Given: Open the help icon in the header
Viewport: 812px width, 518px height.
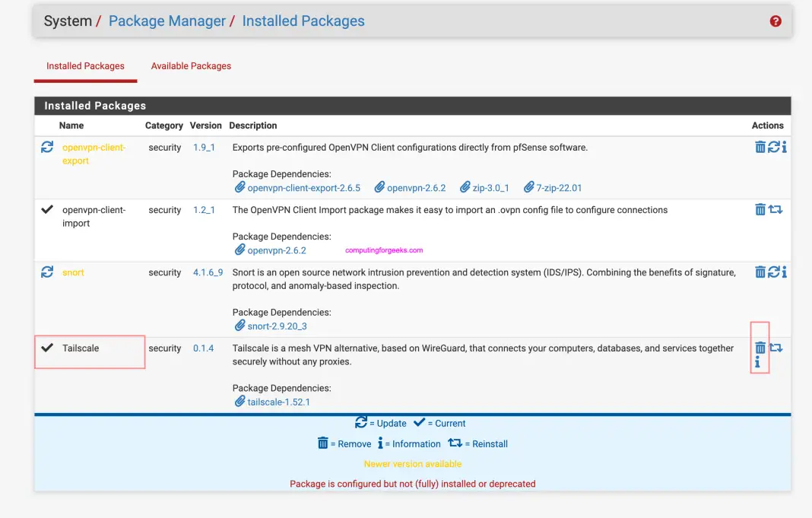Looking at the screenshot, I should click(x=776, y=21).
